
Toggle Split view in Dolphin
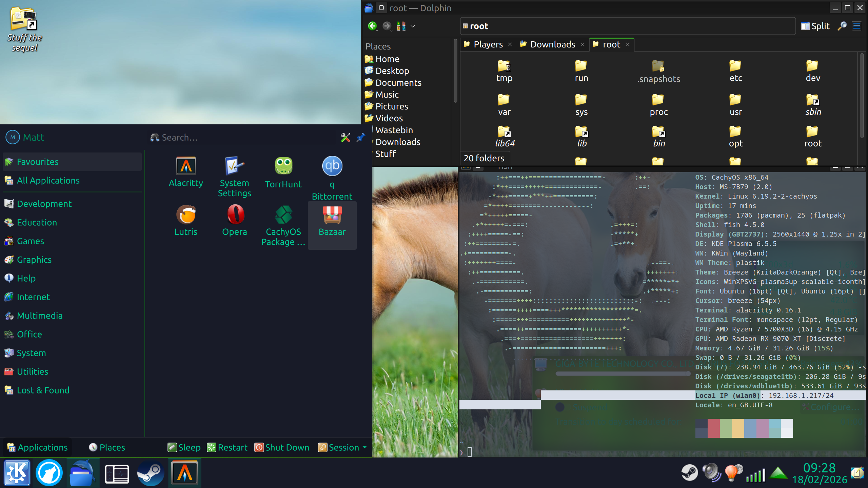815,26
